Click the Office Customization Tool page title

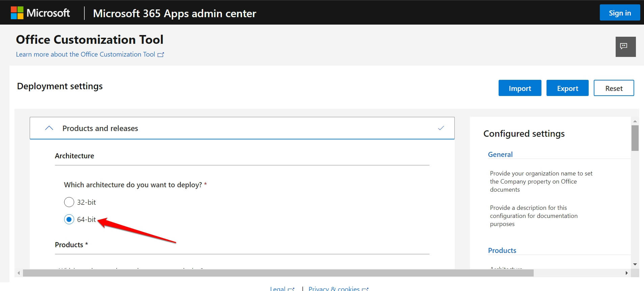pyautogui.click(x=90, y=40)
